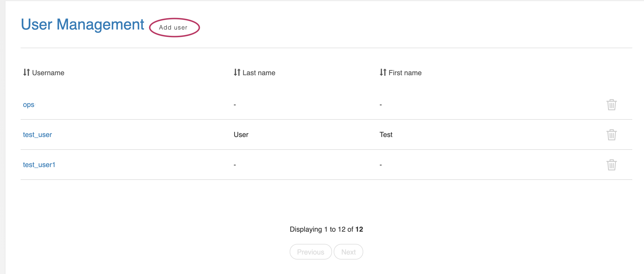Click the Username column header text
The width and height of the screenshot is (644, 274).
(x=48, y=73)
